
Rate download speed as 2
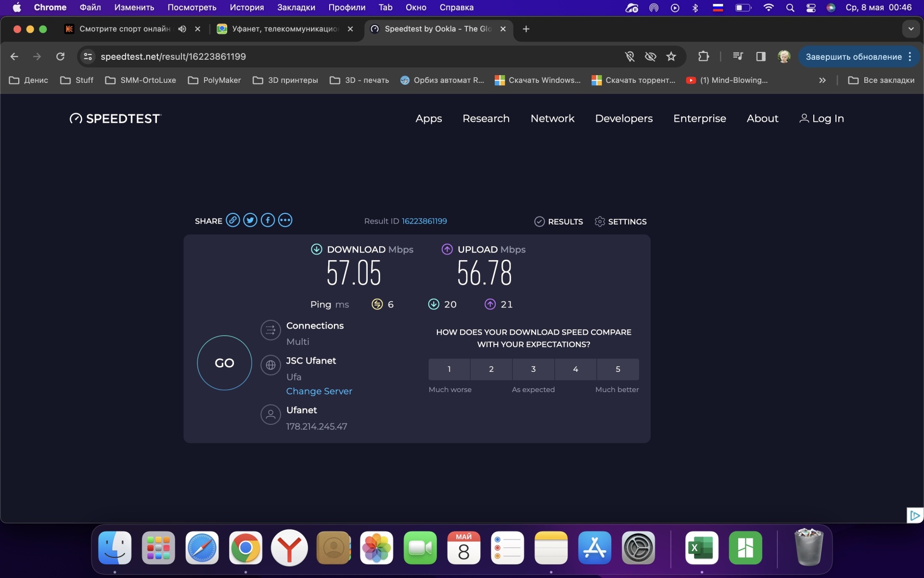[491, 369]
